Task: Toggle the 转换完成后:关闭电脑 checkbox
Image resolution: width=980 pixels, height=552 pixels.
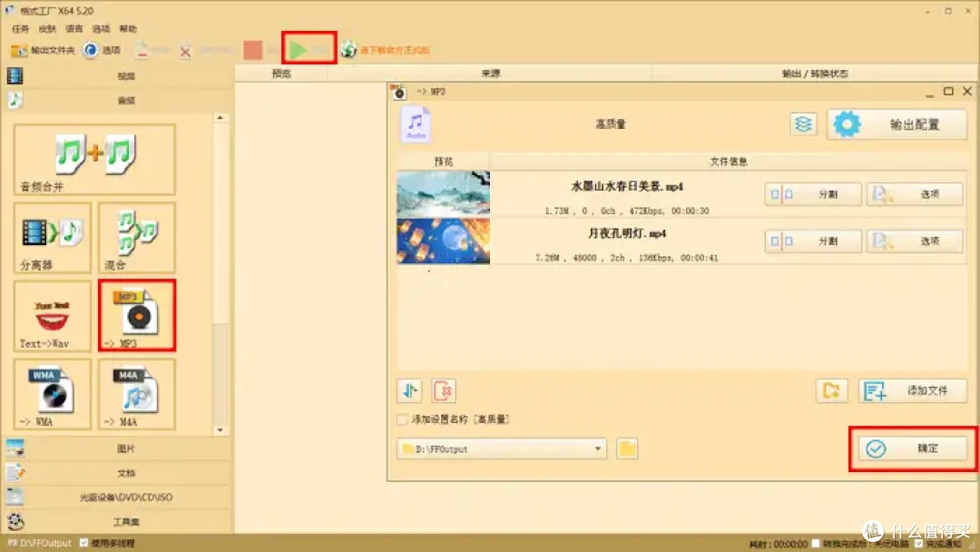Action: 816,543
